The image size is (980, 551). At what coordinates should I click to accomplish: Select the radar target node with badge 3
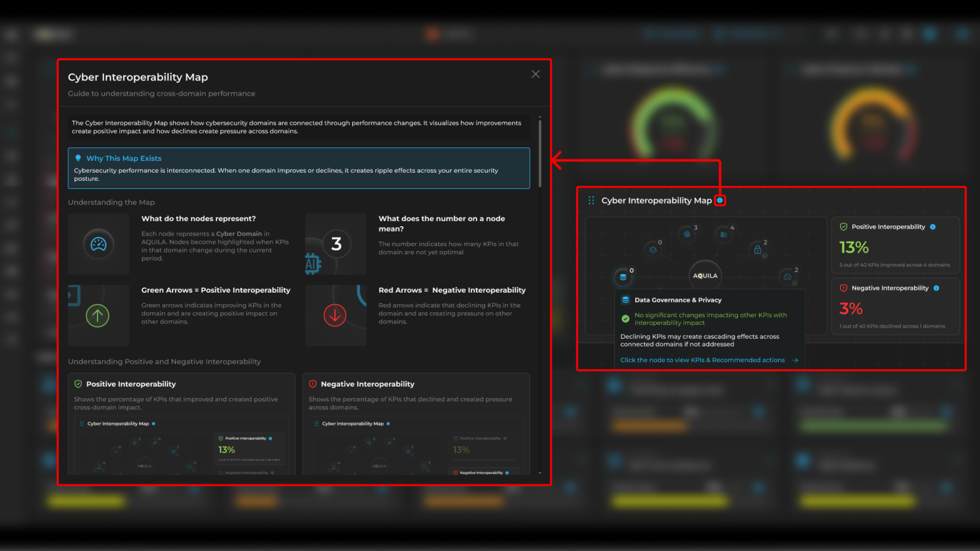[687, 234]
